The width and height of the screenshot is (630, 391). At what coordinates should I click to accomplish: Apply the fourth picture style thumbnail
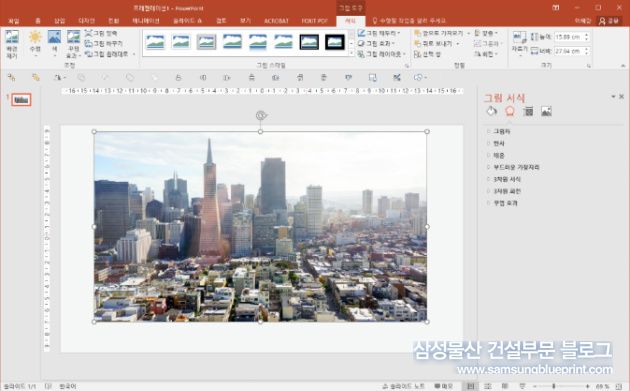pyautogui.click(x=232, y=42)
